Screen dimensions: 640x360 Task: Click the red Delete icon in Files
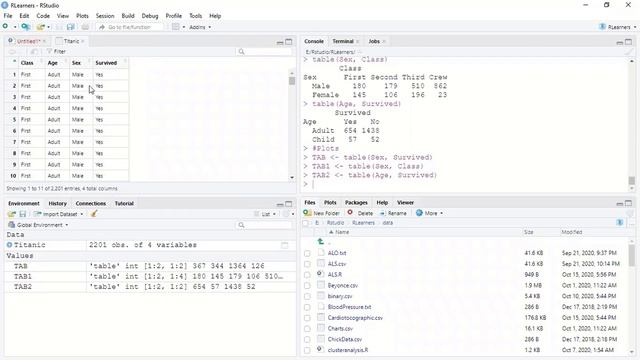(350, 213)
